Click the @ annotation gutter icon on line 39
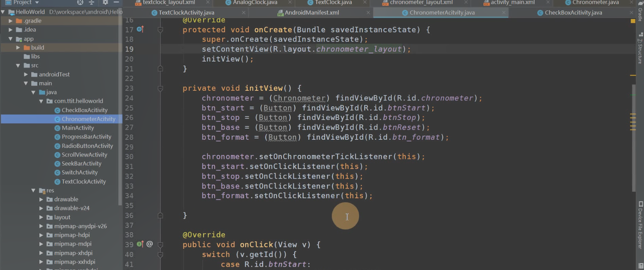 pos(150,244)
